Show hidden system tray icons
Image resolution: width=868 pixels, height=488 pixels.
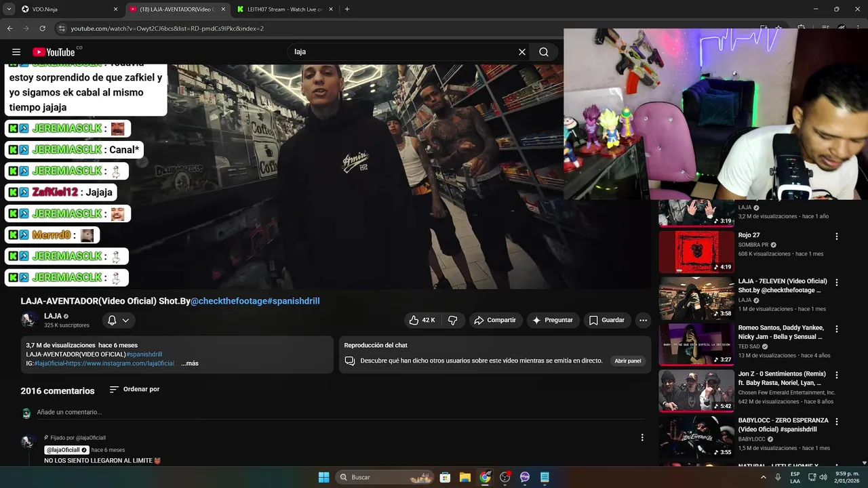point(764,477)
